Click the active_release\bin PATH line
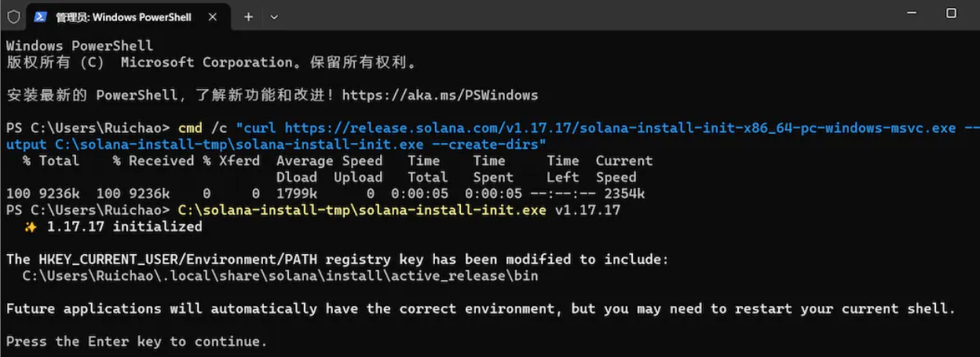The width and height of the screenshot is (980, 357). 280,276
